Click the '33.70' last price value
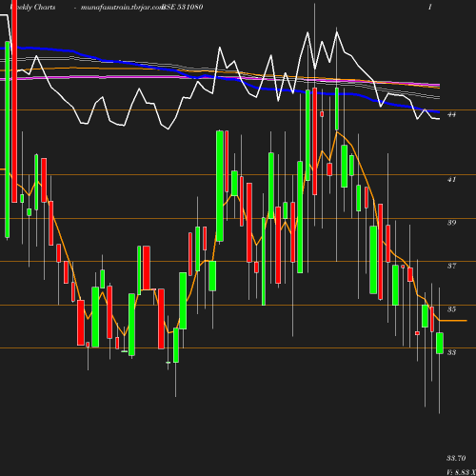The width and height of the screenshot is (476, 476). [456, 458]
